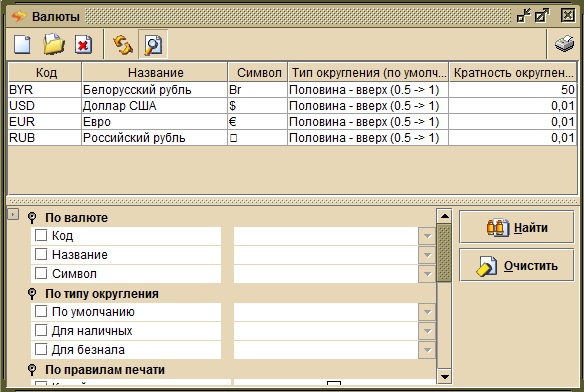
Task: Collapse the По типу округления group pin
Action: (x=32, y=294)
